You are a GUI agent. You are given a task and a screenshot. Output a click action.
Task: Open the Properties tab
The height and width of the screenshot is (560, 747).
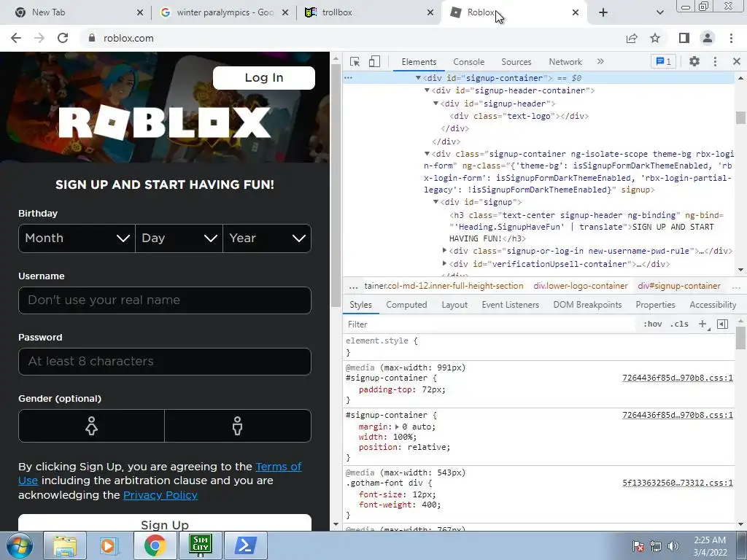tap(655, 305)
